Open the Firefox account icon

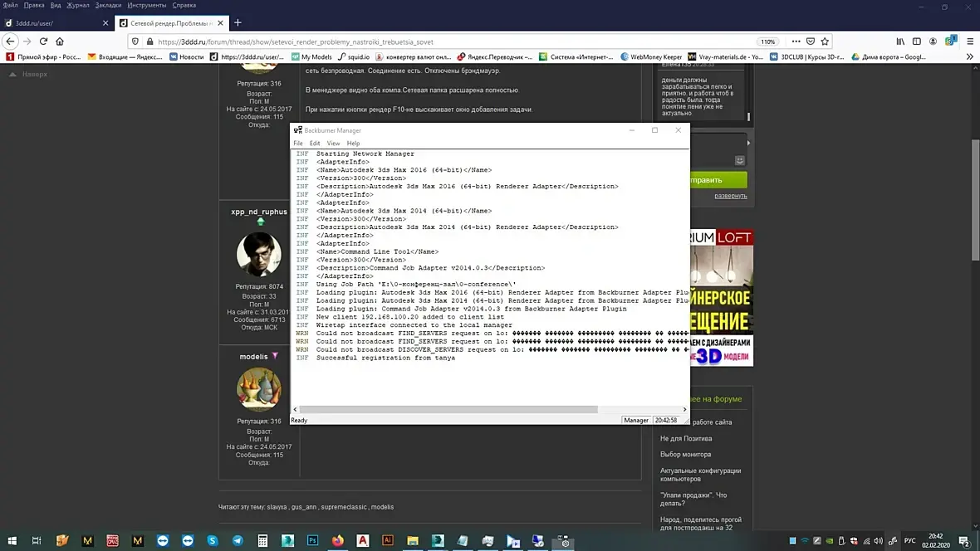click(x=933, y=41)
